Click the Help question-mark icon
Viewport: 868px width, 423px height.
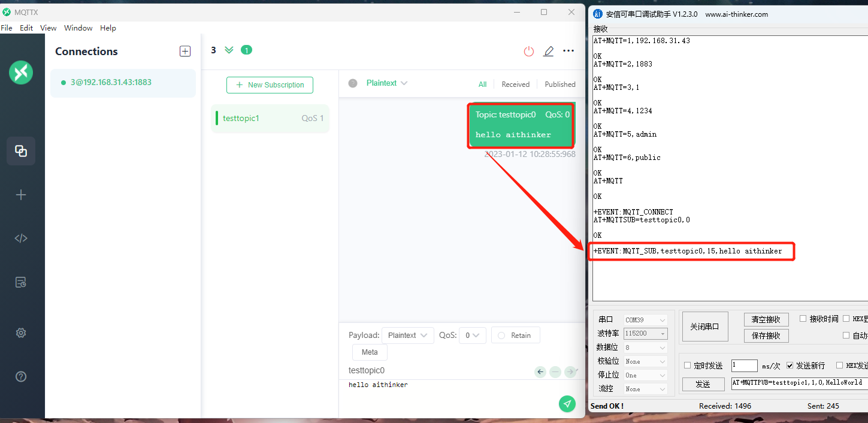tap(21, 377)
